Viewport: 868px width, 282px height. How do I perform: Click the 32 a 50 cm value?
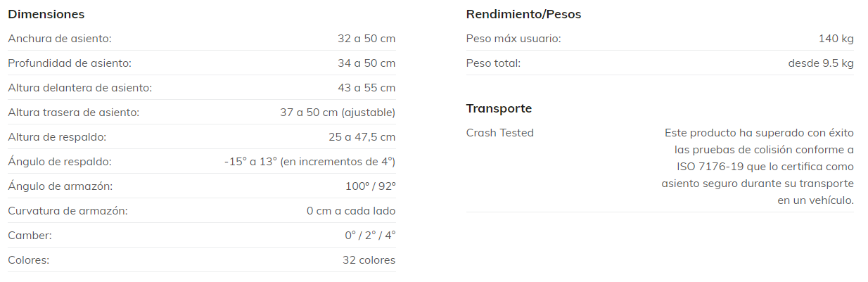tap(366, 39)
